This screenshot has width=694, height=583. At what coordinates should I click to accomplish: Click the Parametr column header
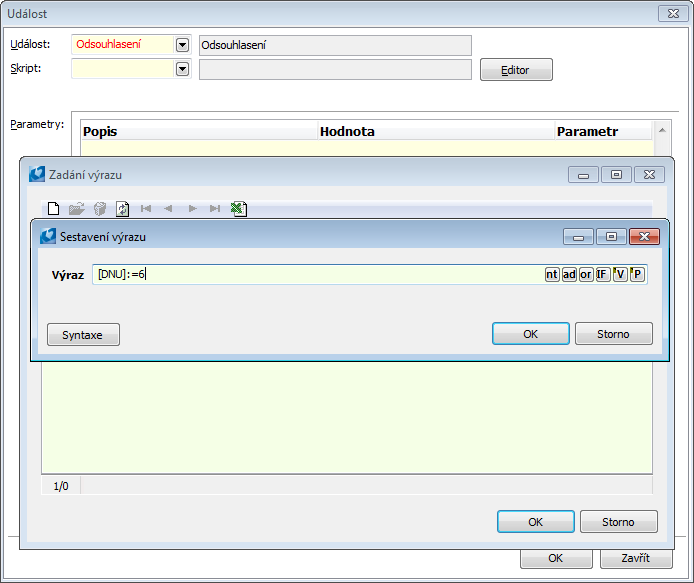(604, 131)
